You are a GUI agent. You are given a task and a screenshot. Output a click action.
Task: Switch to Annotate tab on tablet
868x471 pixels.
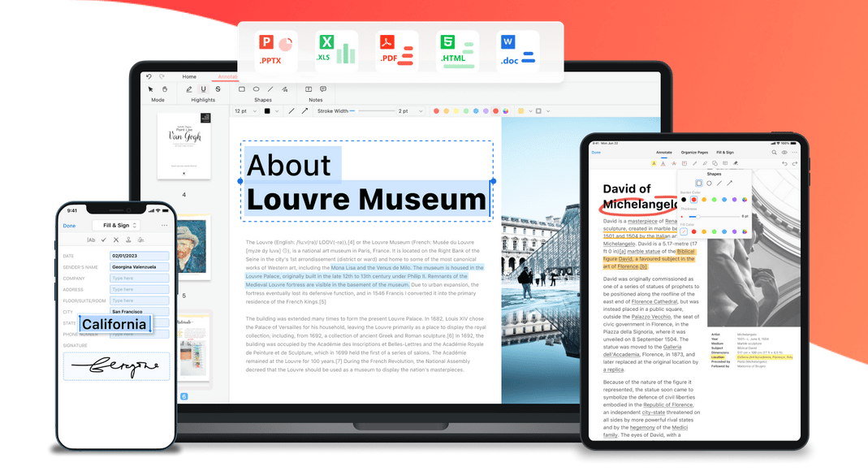tap(663, 152)
